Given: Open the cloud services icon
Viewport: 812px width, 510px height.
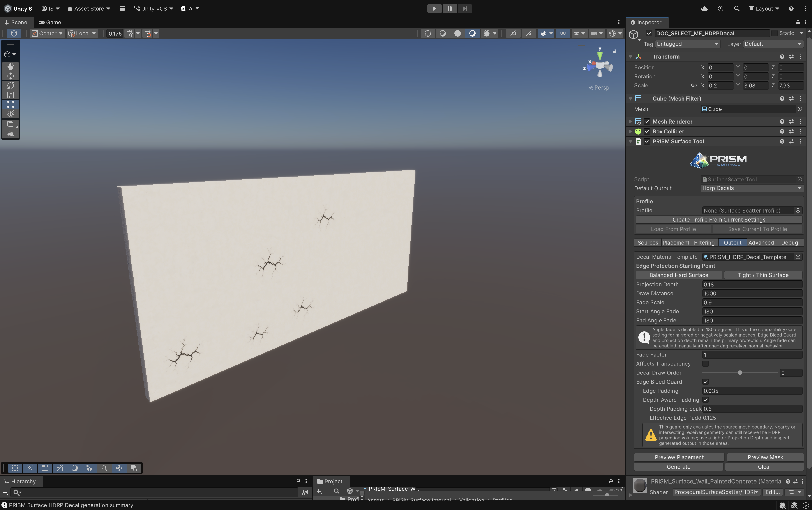Looking at the screenshot, I should coord(704,8).
